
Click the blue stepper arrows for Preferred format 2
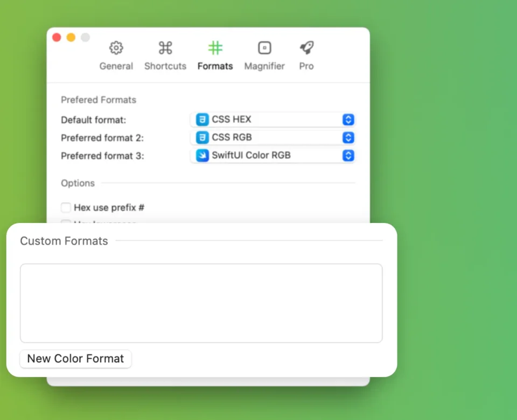[348, 137]
